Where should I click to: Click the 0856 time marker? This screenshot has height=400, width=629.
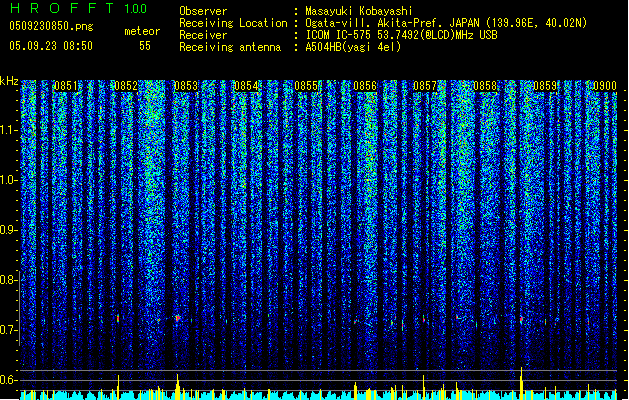tap(365, 86)
